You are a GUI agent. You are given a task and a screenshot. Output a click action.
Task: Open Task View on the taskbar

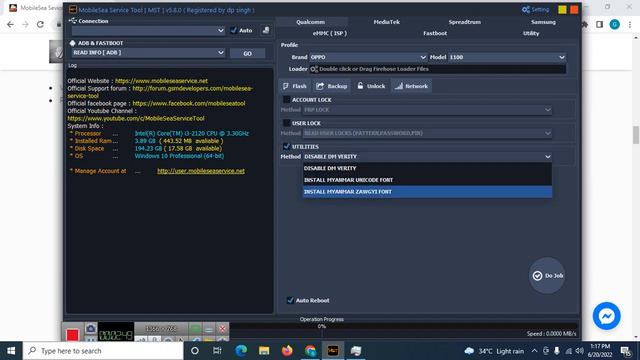[217, 351]
